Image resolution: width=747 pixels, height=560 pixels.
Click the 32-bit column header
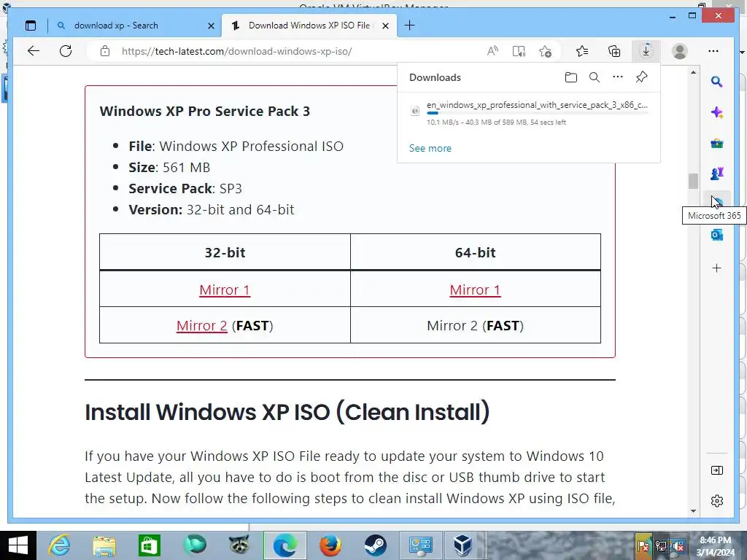(x=225, y=252)
